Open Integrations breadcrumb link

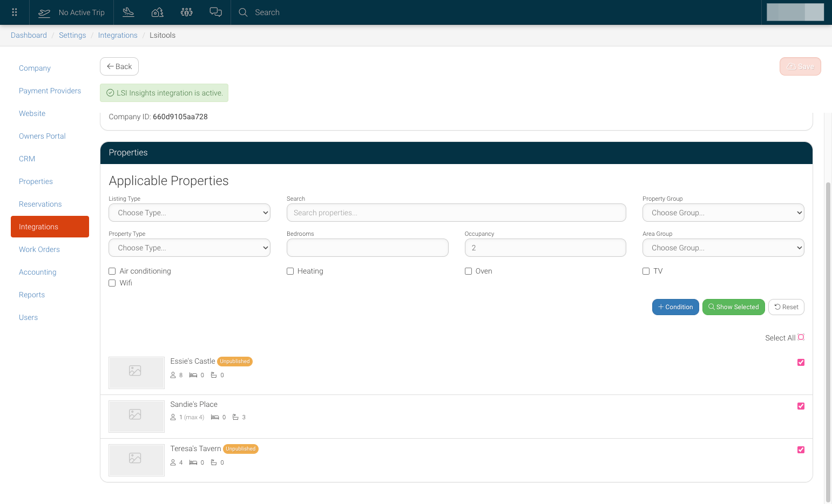[x=118, y=35]
